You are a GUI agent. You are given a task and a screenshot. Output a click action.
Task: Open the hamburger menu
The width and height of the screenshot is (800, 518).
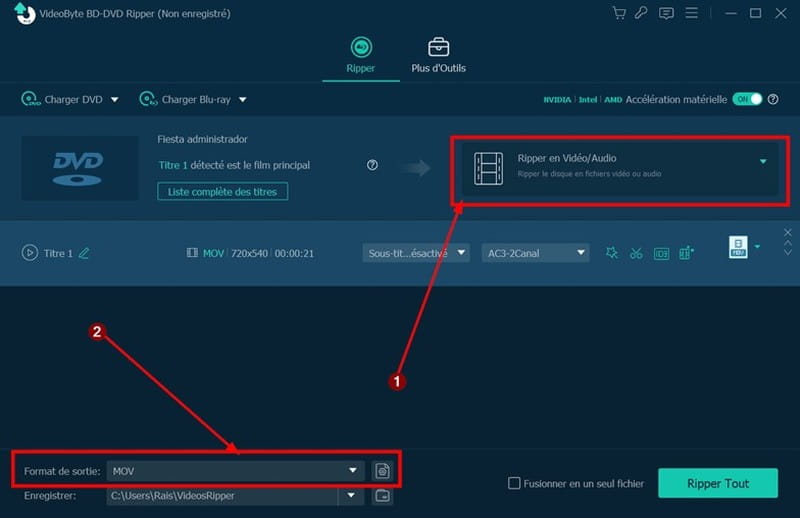tap(691, 13)
